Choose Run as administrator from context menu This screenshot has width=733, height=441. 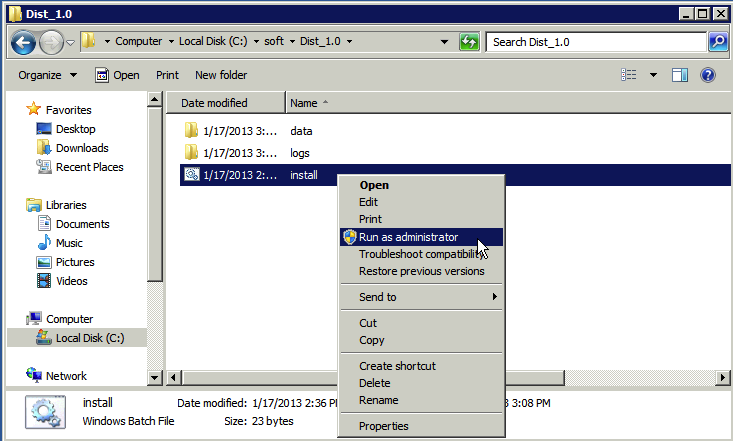[408, 237]
